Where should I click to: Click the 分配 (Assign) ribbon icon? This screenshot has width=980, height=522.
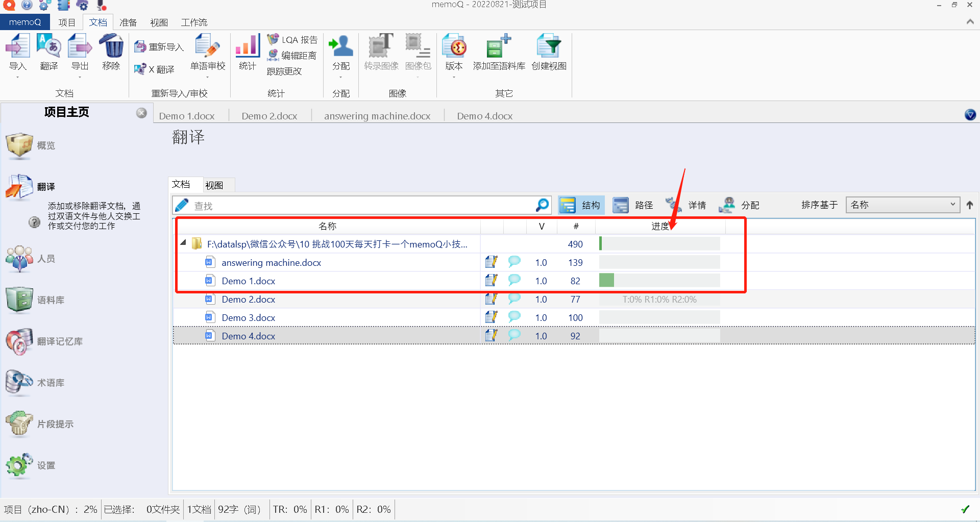pos(341,47)
